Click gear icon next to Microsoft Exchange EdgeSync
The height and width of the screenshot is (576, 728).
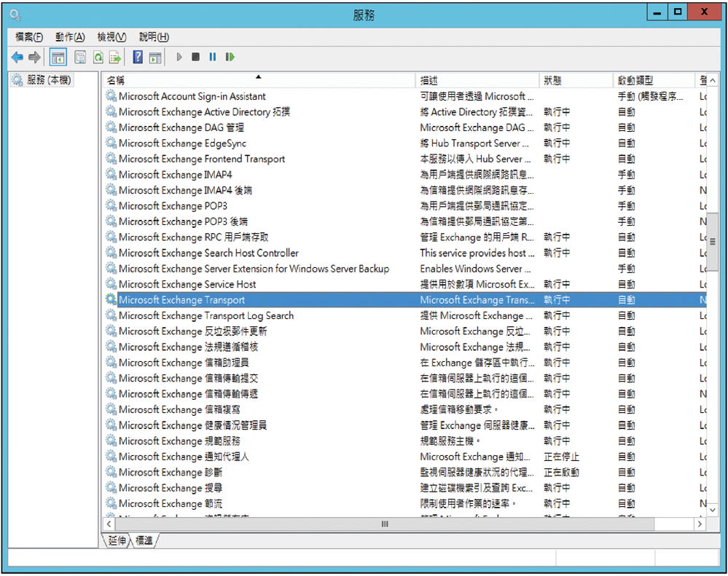pos(111,143)
